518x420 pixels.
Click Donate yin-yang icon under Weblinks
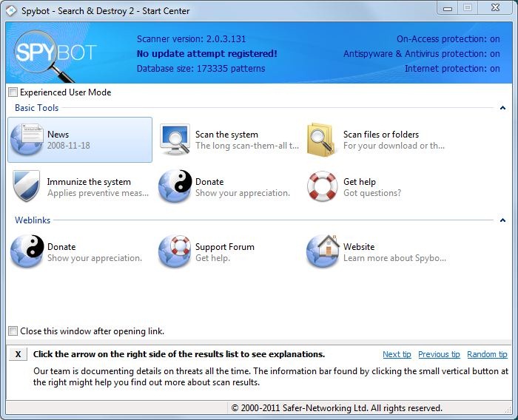tap(27, 251)
